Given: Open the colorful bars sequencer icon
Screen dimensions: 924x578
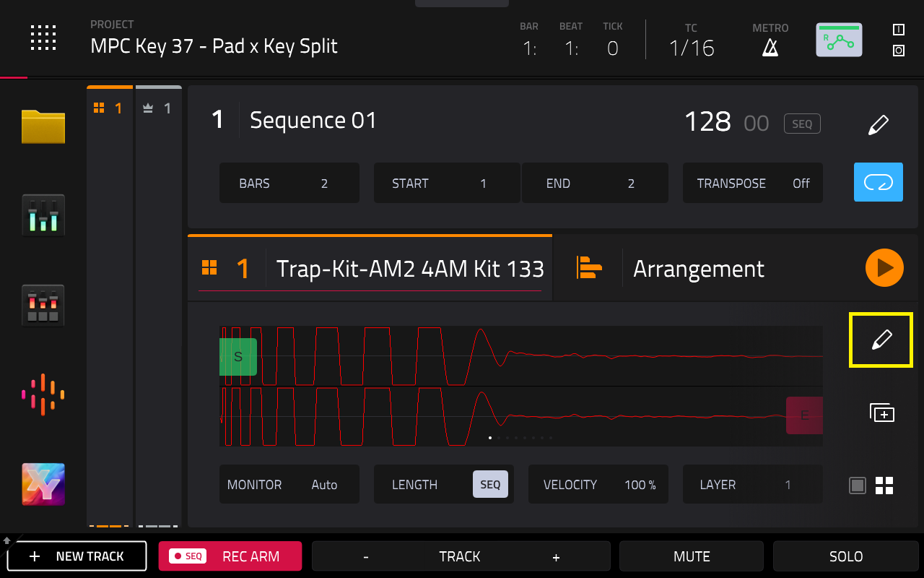Looking at the screenshot, I should click(x=43, y=394).
